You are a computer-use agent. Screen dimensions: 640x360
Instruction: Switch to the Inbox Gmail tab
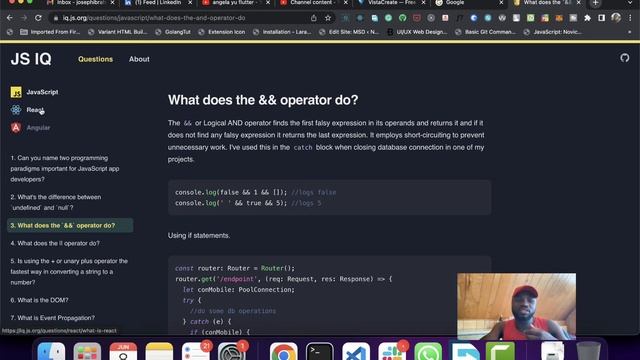pos(81,3)
